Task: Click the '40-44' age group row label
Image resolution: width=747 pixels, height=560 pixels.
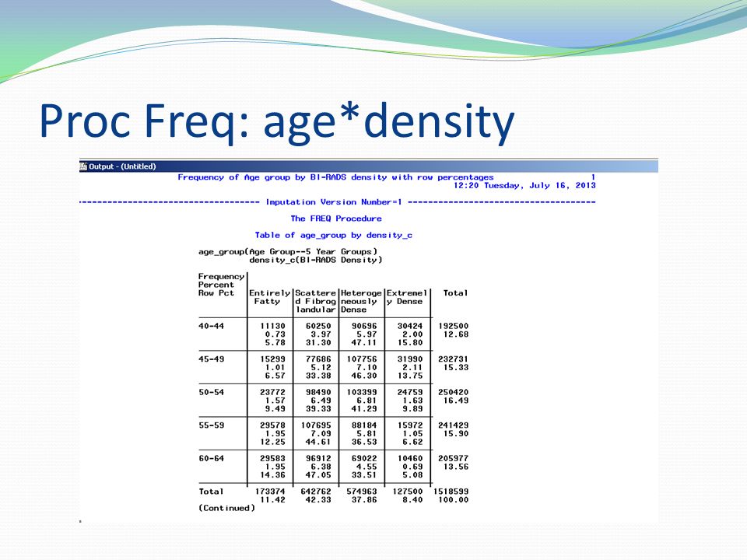Action: click(x=211, y=326)
